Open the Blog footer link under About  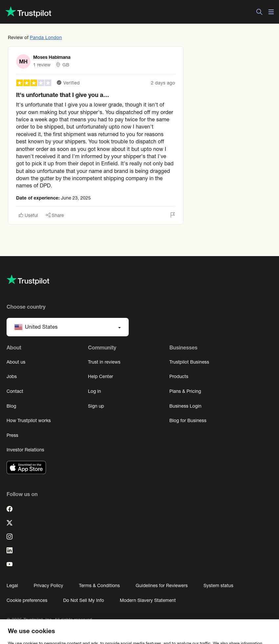point(11,406)
